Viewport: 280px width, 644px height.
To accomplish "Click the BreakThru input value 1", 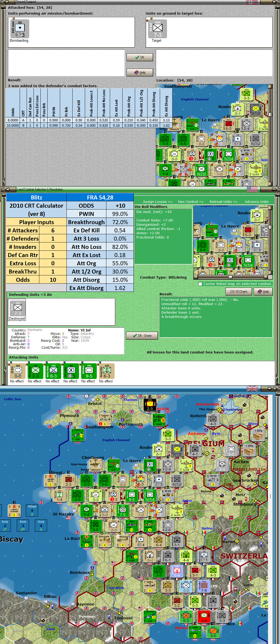I will coord(53,272).
